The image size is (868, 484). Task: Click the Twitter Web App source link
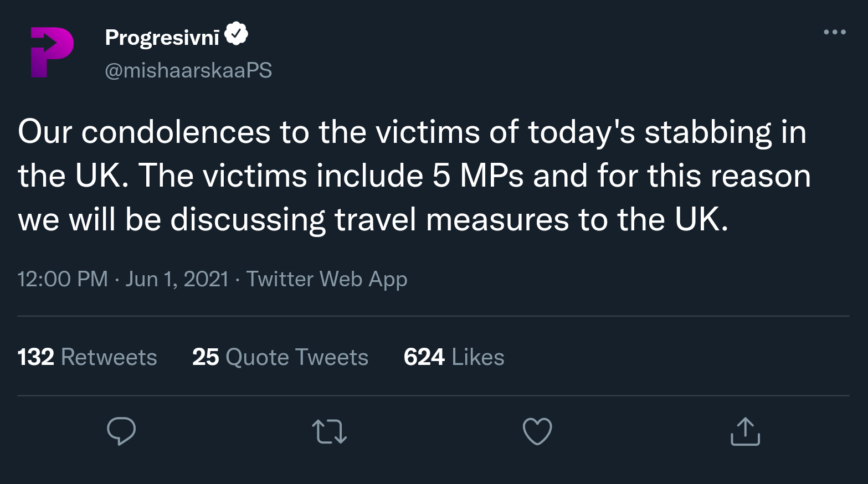[326, 279]
